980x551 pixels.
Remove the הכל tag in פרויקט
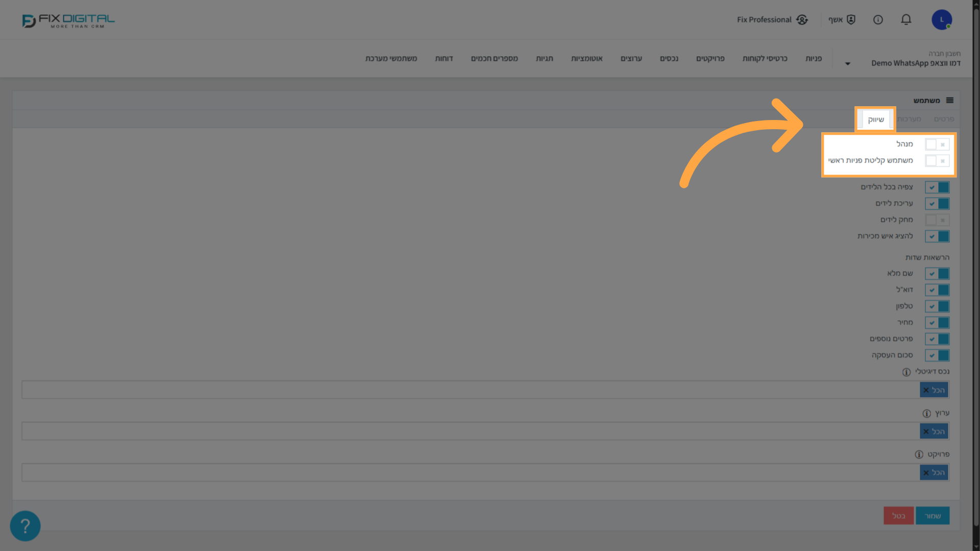click(x=926, y=473)
